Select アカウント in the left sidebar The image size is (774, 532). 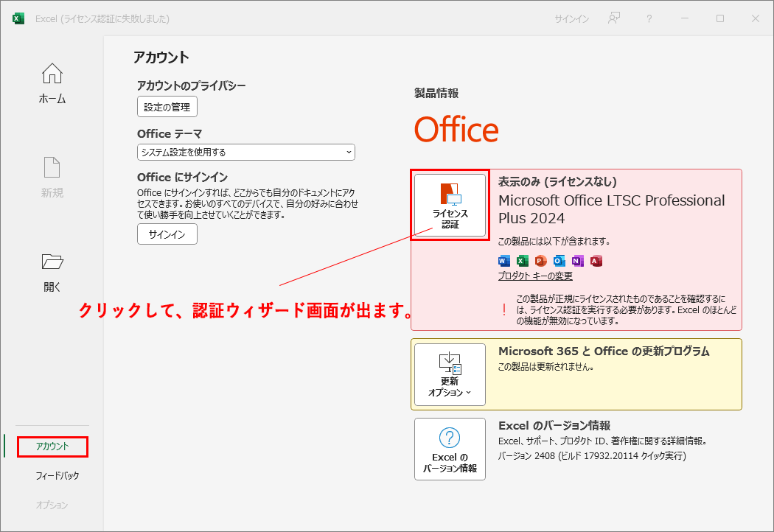52,446
